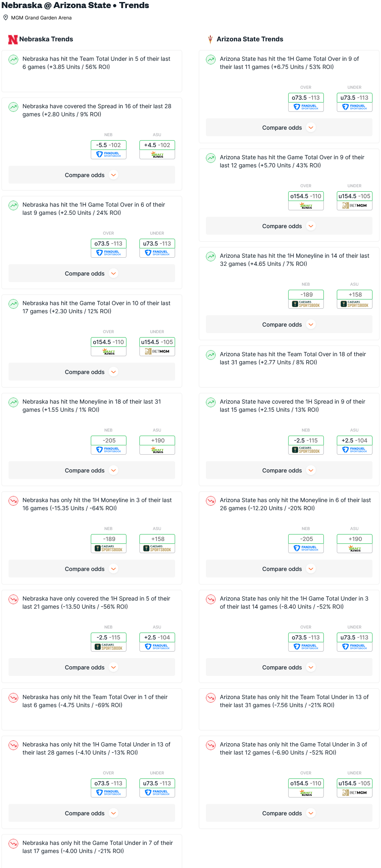Click the Arizona State Trends heading

coord(250,39)
